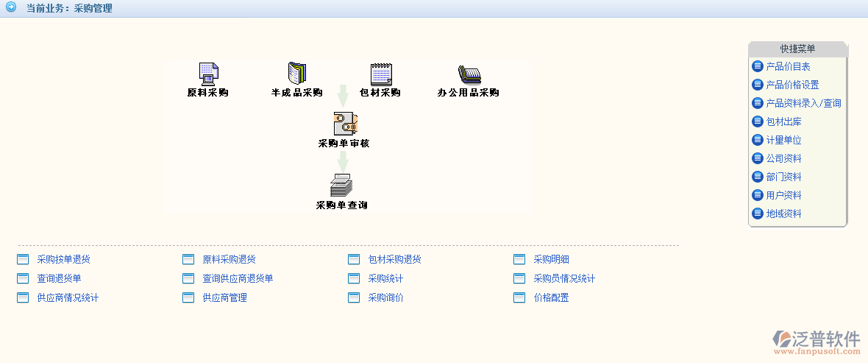Open the 包材采购退货 link
The image size is (868, 363).
[x=395, y=259]
